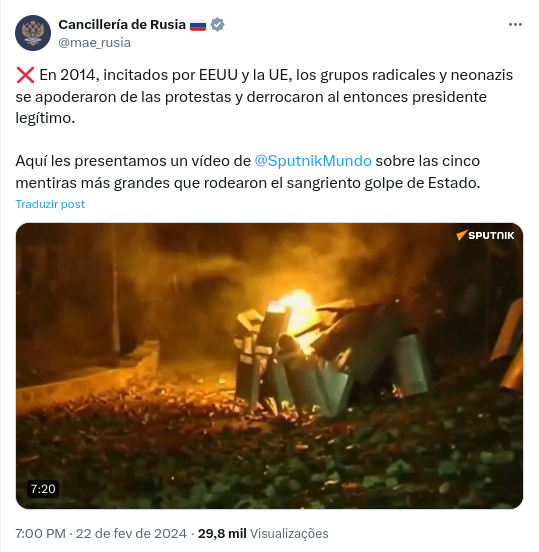539x552 pixels.
Task: Click the red cross mark emoji
Action: click(x=25, y=75)
